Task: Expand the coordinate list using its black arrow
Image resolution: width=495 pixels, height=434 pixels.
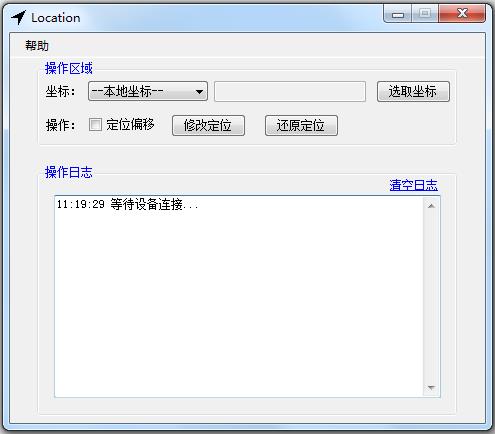Action: tap(199, 91)
